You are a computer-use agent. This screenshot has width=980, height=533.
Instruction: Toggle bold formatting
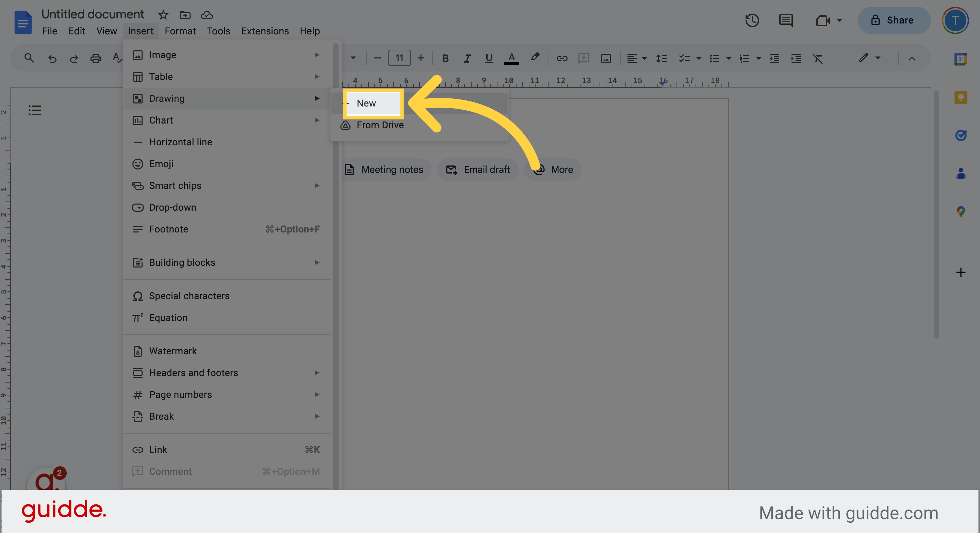coord(445,58)
